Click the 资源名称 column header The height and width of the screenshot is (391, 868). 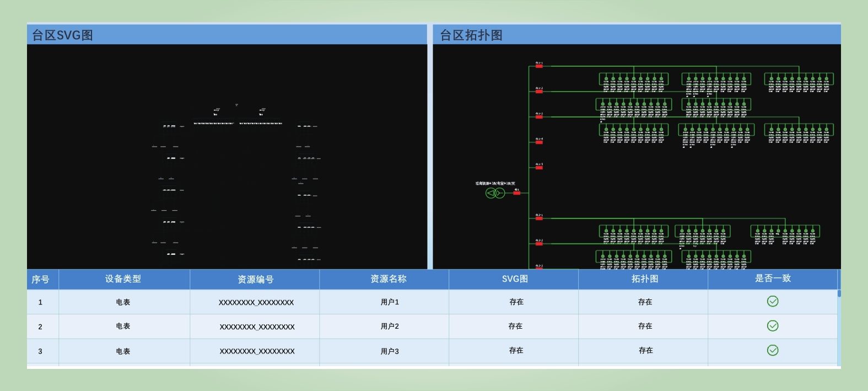tap(389, 279)
